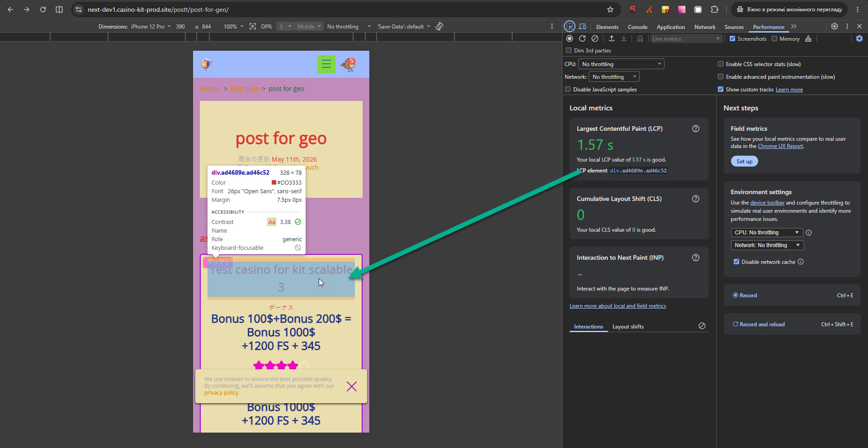This screenshot has height=448, width=868.
Task: Click the viewport width field showing 390
Action: (180, 26)
